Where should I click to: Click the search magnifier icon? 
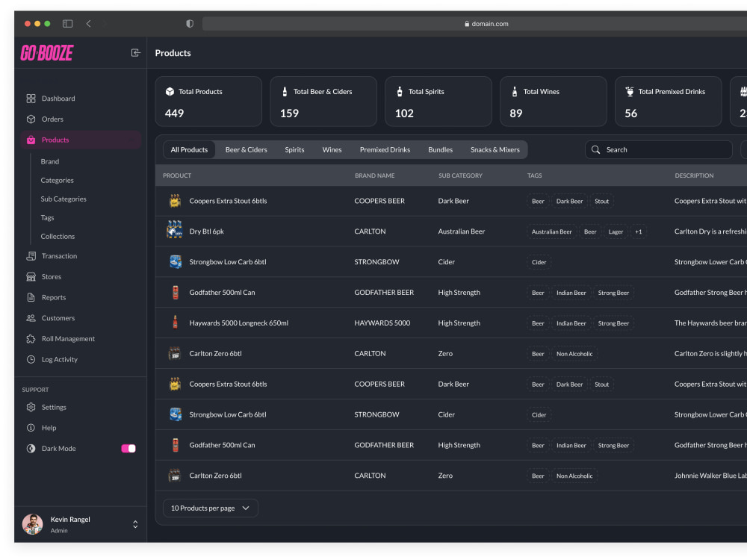pyautogui.click(x=595, y=149)
